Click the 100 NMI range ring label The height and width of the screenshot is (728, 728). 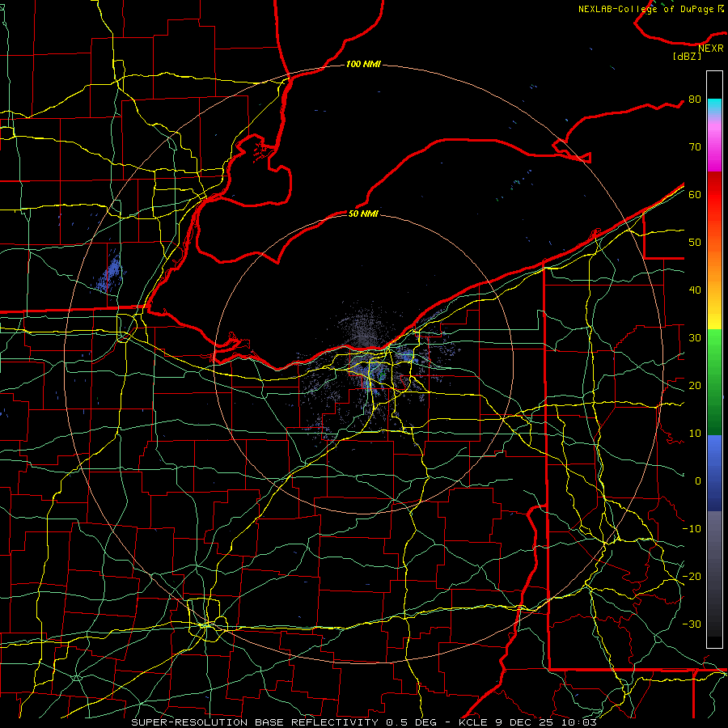pyautogui.click(x=363, y=64)
